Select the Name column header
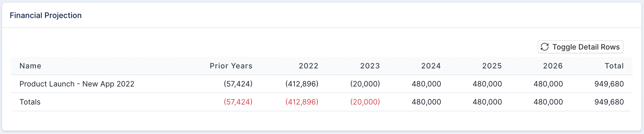This screenshot has height=134, width=644. pyautogui.click(x=30, y=66)
